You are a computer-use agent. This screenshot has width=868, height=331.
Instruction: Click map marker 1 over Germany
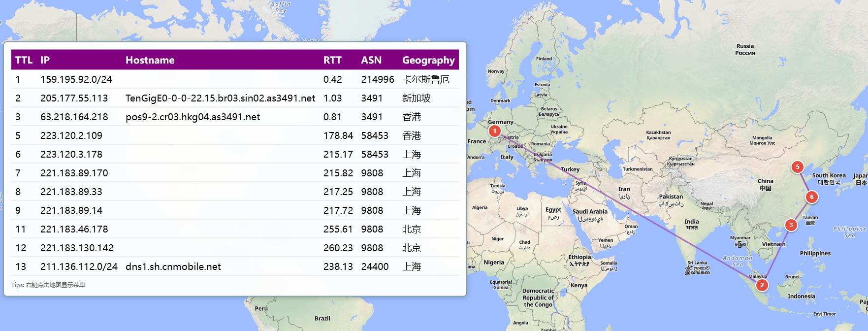[494, 131]
